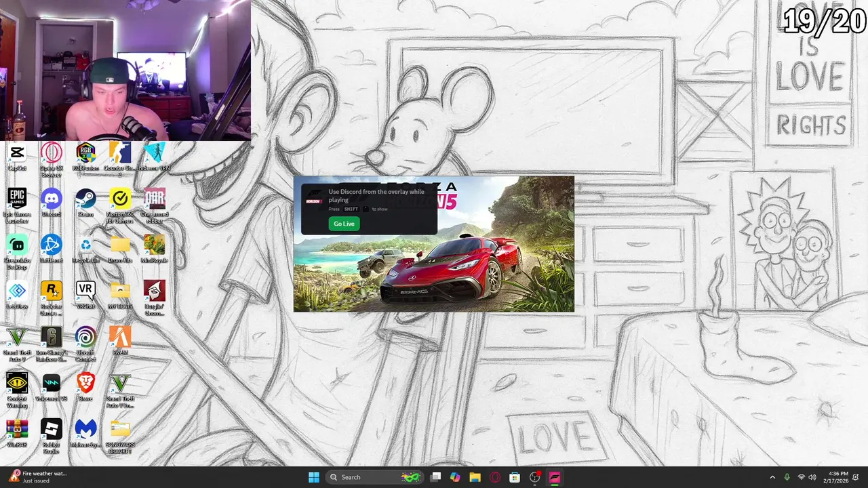Screen dimensions: 868x488
Task: Launch the FiveM desktop shortcut
Action: [x=120, y=342]
